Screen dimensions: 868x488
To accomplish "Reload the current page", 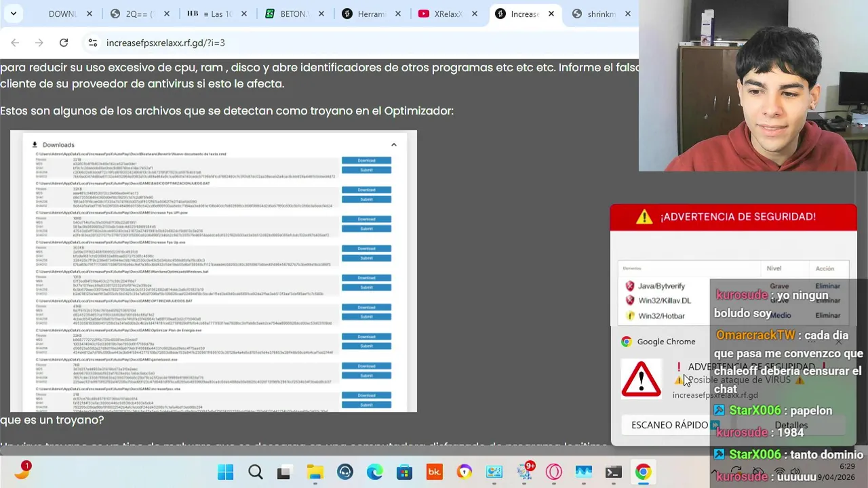I will click(64, 43).
